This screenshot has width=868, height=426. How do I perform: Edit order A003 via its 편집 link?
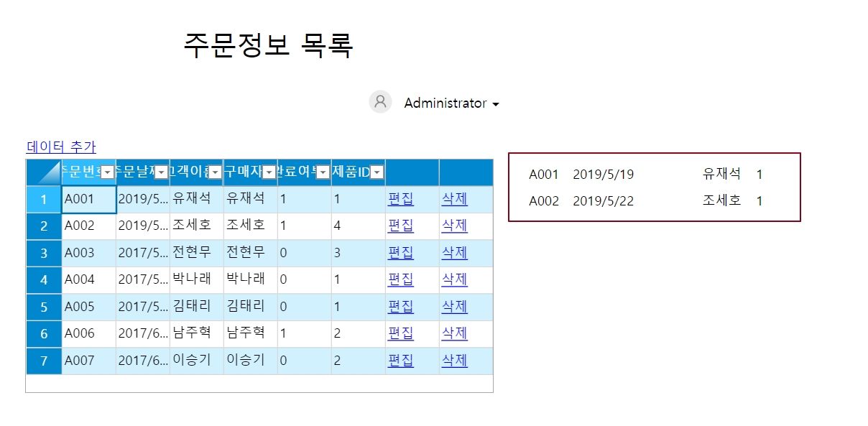tap(400, 253)
